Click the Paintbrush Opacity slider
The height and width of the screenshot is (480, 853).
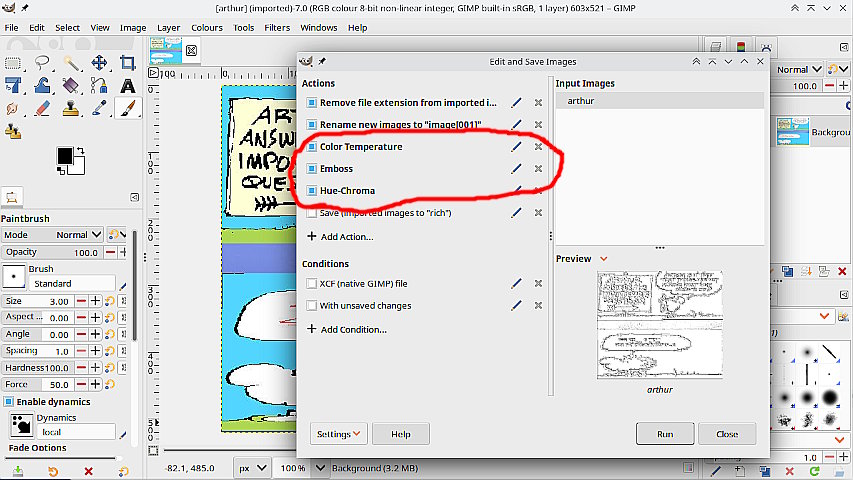52,252
